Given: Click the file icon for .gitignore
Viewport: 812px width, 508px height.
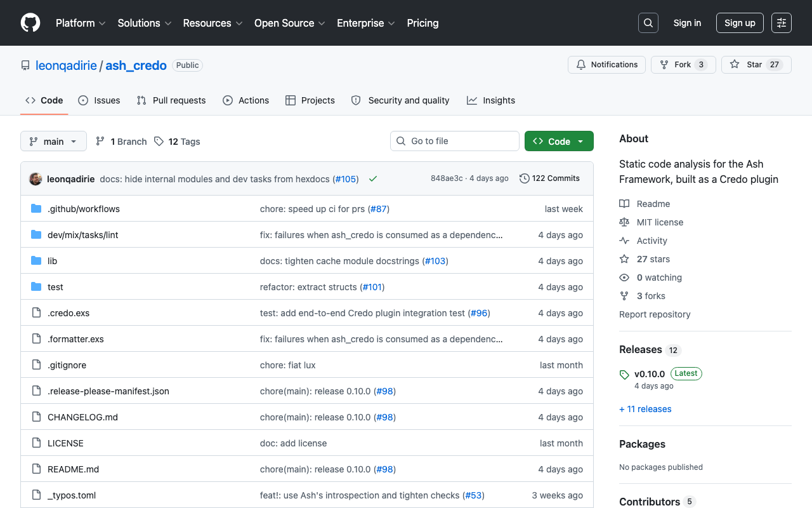Looking at the screenshot, I should pyautogui.click(x=36, y=365).
